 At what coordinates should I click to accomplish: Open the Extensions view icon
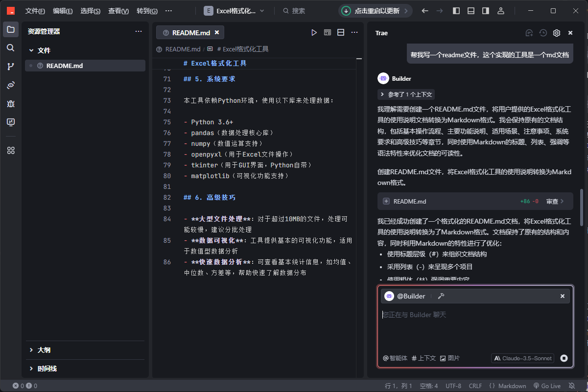coord(11,151)
